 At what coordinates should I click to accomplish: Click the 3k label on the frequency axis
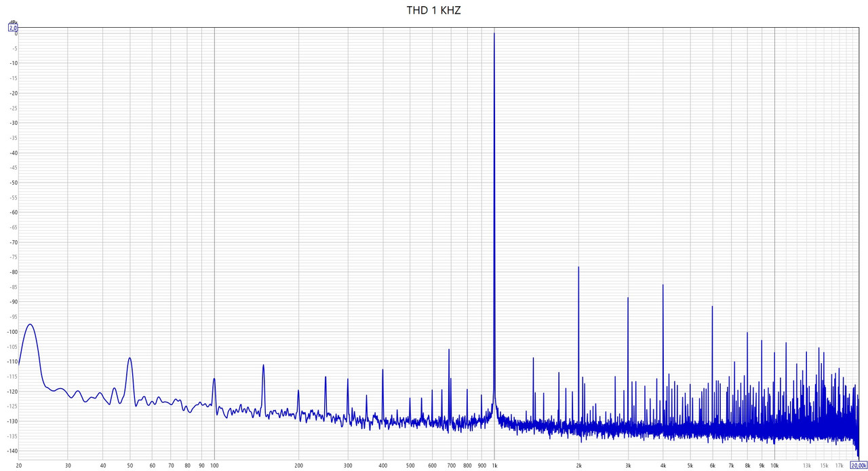tap(628, 466)
